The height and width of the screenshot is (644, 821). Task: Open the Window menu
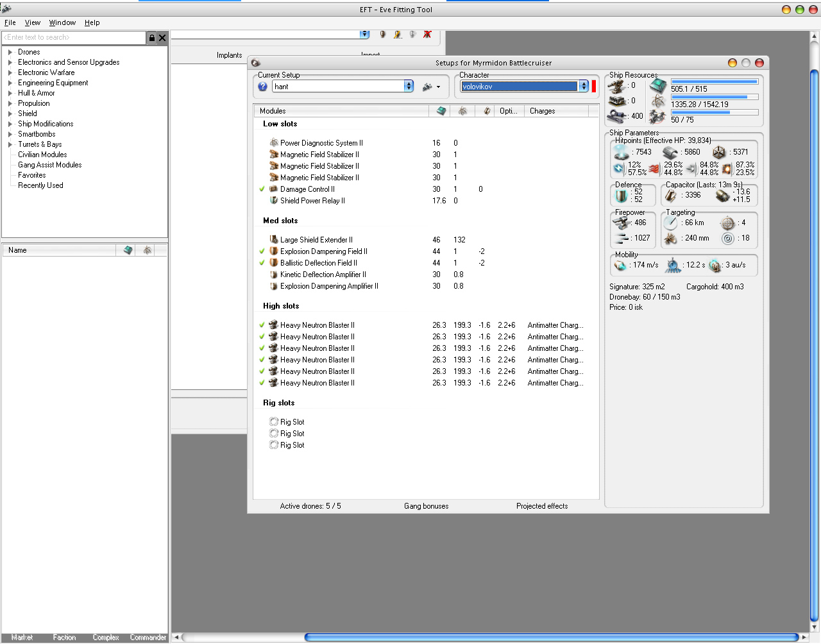(62, 22)
